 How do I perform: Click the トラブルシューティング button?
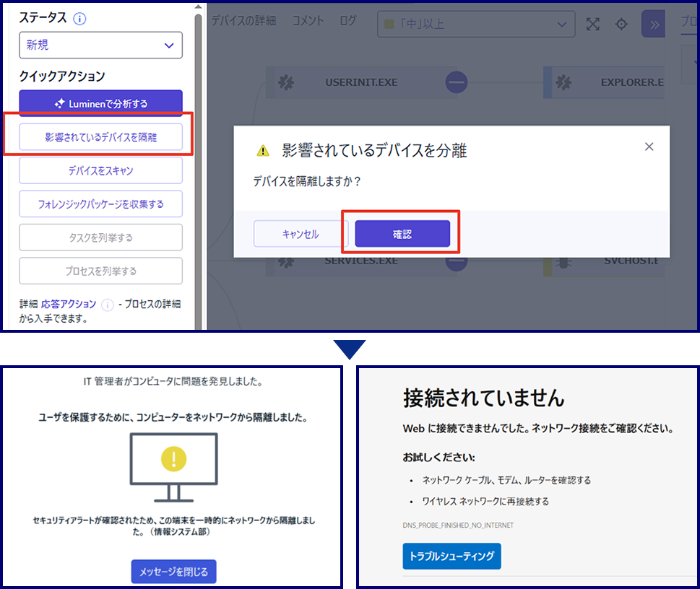coord(451,557)
